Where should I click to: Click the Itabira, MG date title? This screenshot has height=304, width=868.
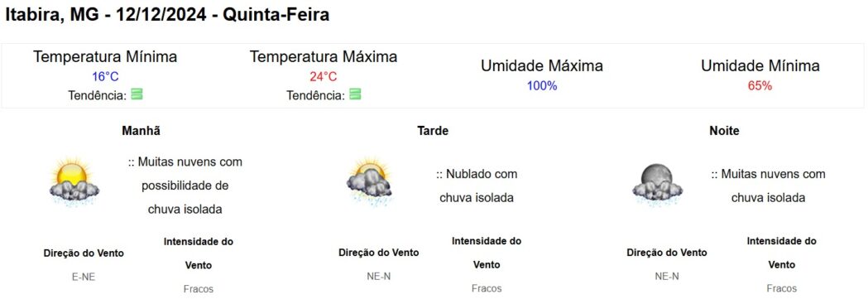point(167,15)
